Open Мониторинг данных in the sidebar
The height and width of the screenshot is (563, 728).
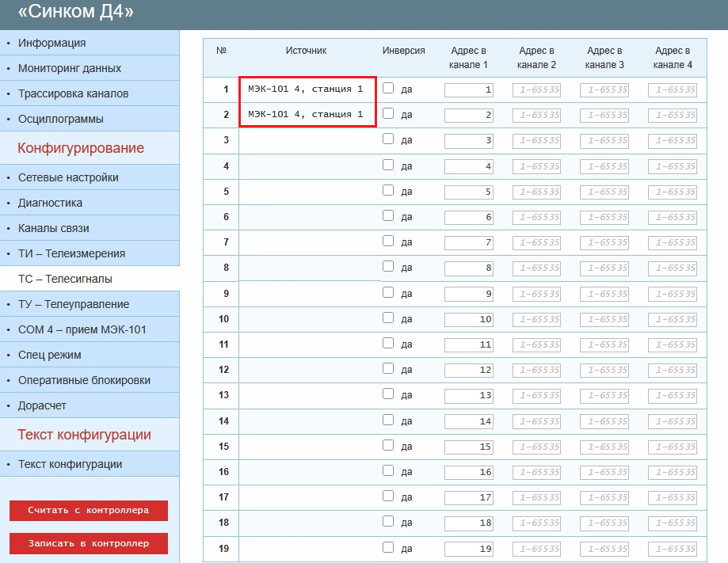[70, 68]
